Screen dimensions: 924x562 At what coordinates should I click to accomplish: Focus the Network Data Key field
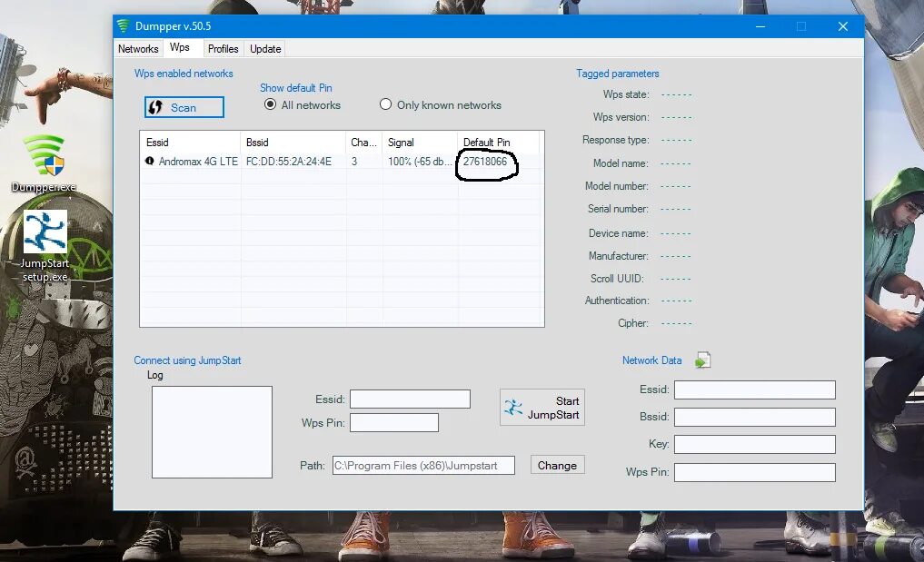(x=755, y=444)
